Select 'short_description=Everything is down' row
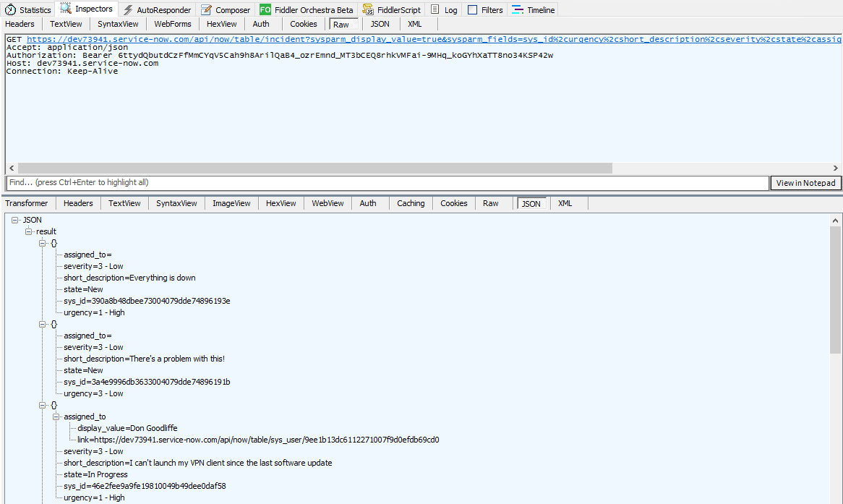 (129, 278)
